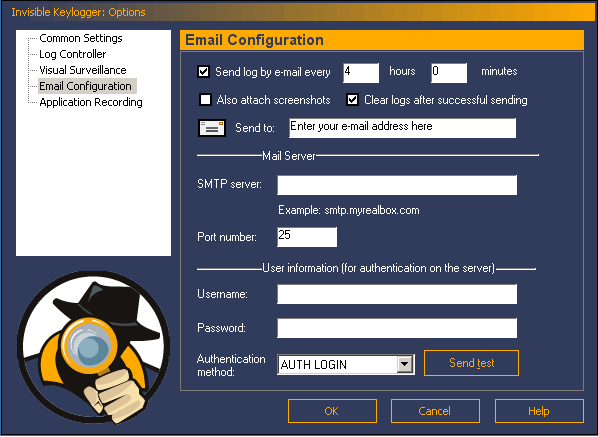
Task: Focus the hours input field
Action: (x=361, y=73)
